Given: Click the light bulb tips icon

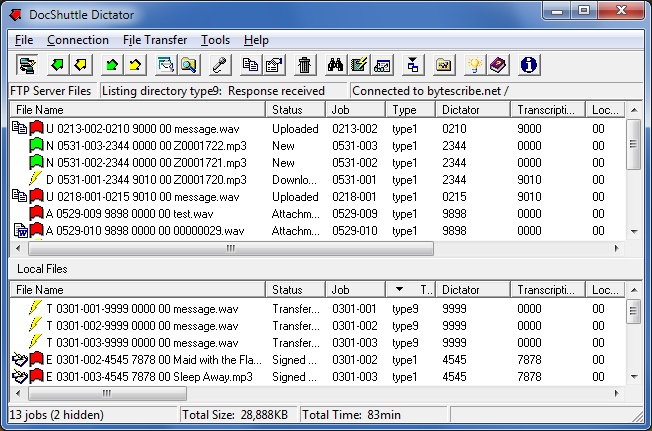Looking at the screenshot, I should click(x=474, y=65).
